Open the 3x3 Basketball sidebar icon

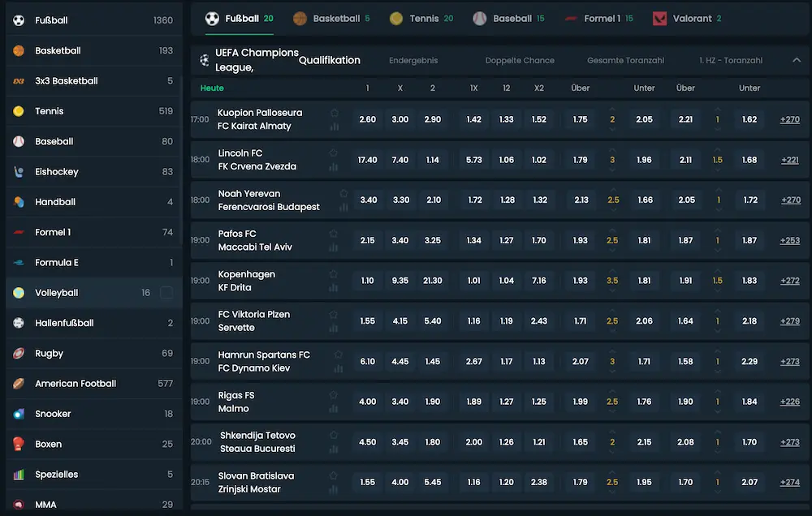point(19,81)
